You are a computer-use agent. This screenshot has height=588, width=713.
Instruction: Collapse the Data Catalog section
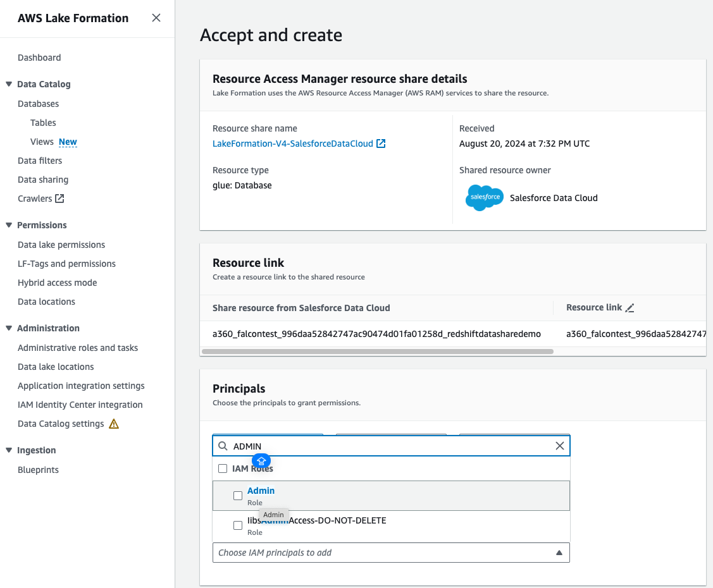tap(9, 84)
